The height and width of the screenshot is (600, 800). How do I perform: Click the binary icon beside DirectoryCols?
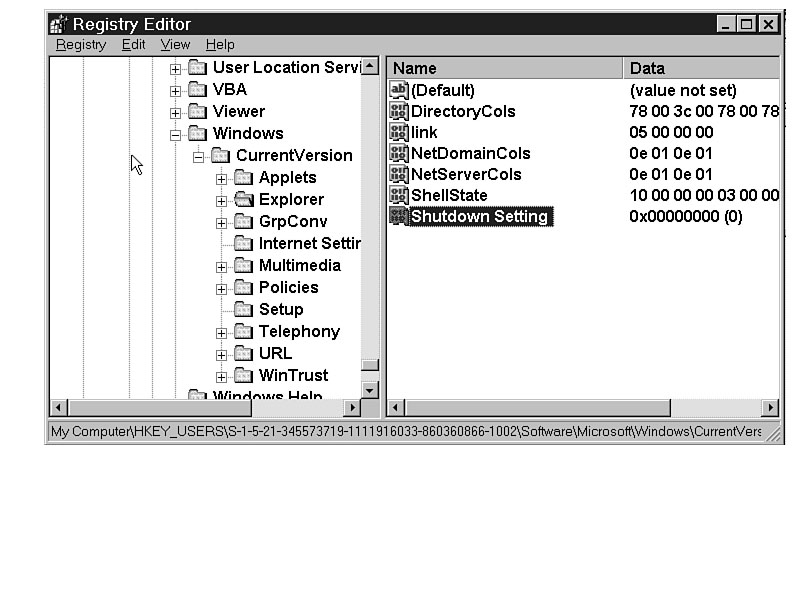point(399,112)
